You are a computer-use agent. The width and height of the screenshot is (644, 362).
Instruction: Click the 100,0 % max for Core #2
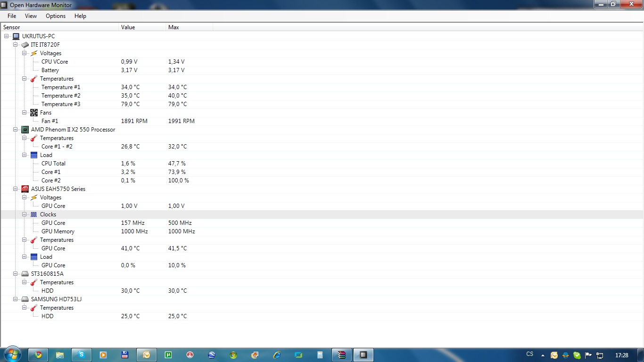coord(179,181)
